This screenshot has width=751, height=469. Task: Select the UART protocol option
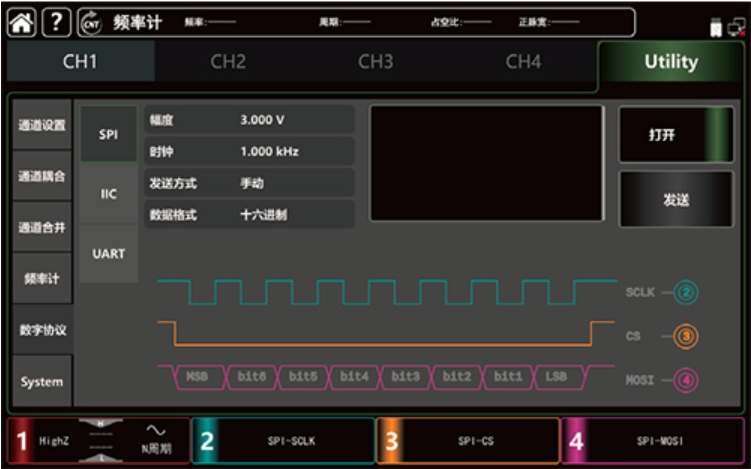[109, 254]
